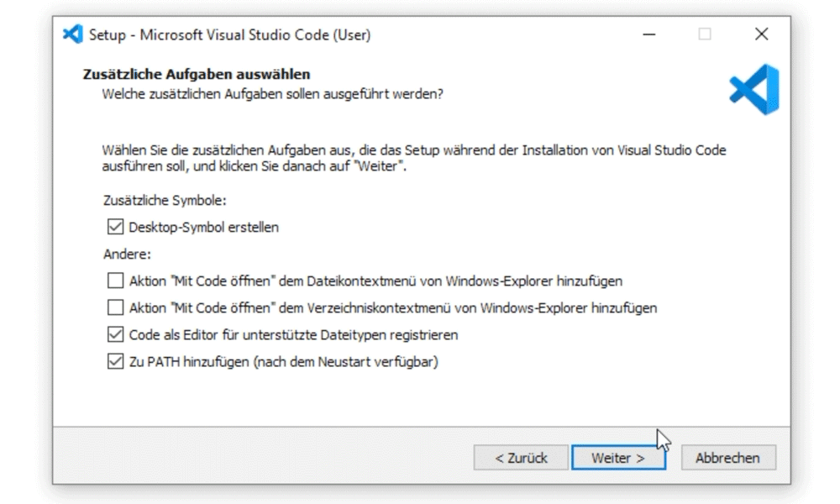Enable Dateikontextmenü 'Mit Code öffnen' checkbox
Screen dimensions: 840x504
115,281
